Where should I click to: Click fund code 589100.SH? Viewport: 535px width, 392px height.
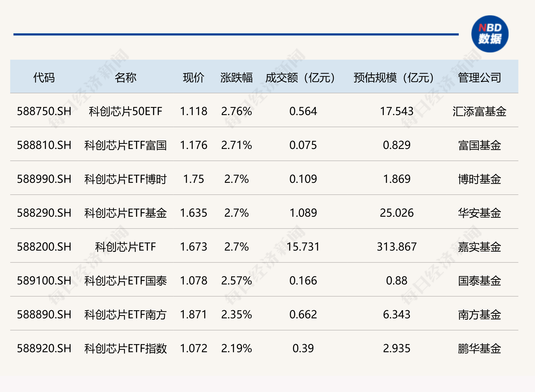44,281
